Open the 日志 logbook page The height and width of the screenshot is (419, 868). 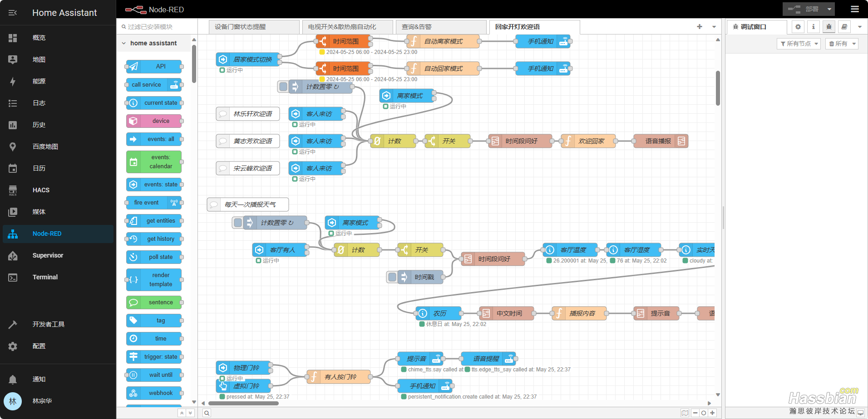[x=58, y=103]
